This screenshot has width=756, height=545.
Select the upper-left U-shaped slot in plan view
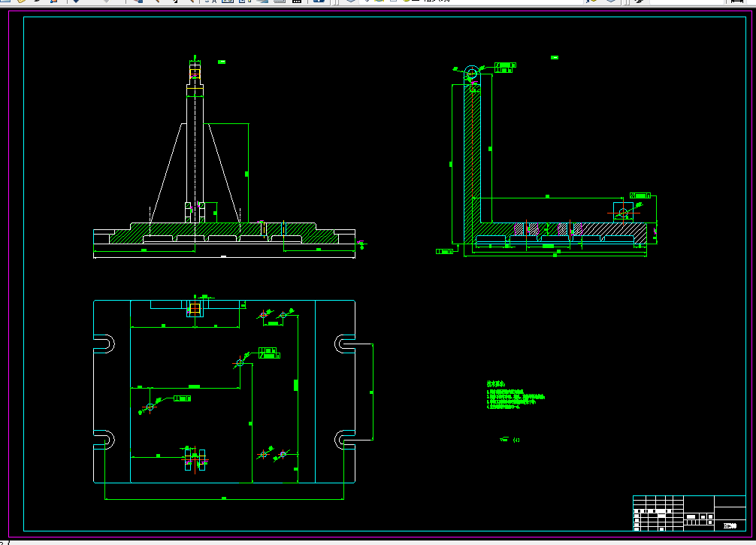click(x=104, y=344)
